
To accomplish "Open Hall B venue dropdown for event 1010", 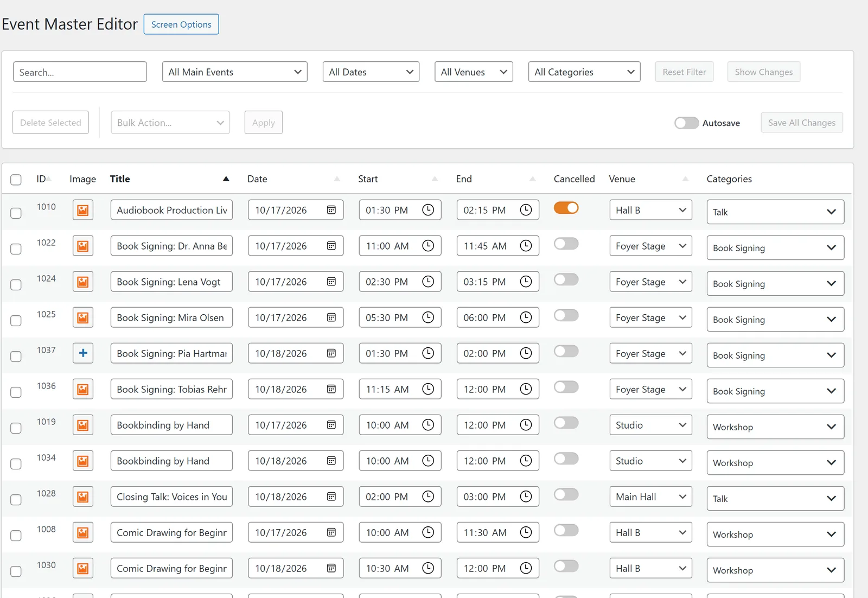I will [650, 210].
